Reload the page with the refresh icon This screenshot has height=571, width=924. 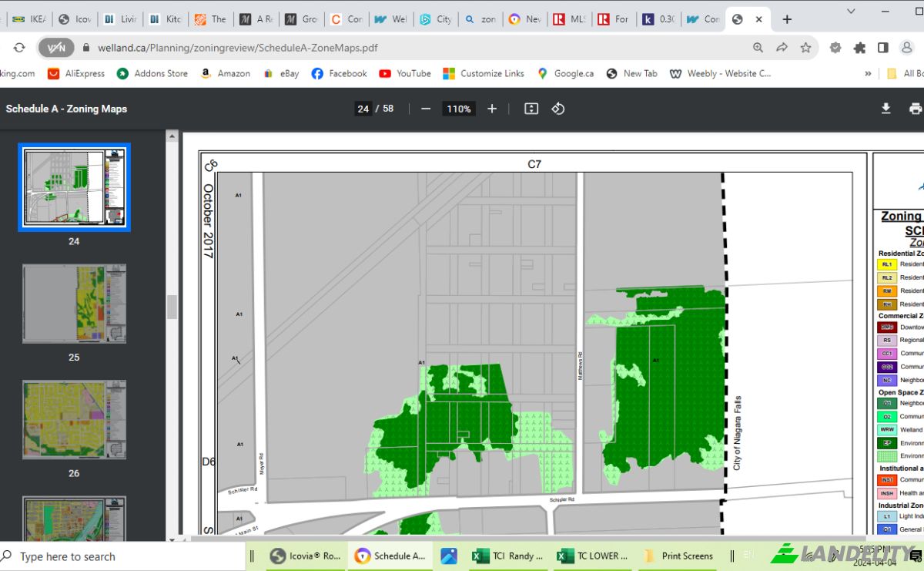(x=18, y=48)
